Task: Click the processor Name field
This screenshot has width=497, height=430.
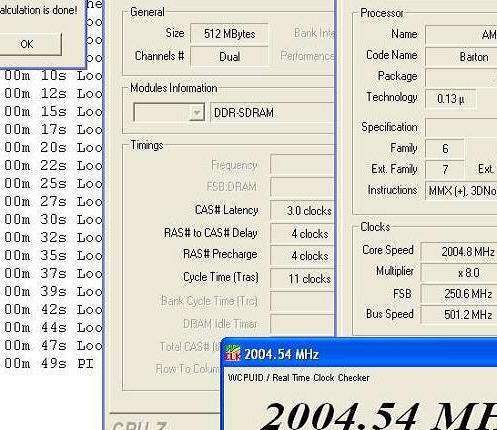Action: tap(461, 34)
